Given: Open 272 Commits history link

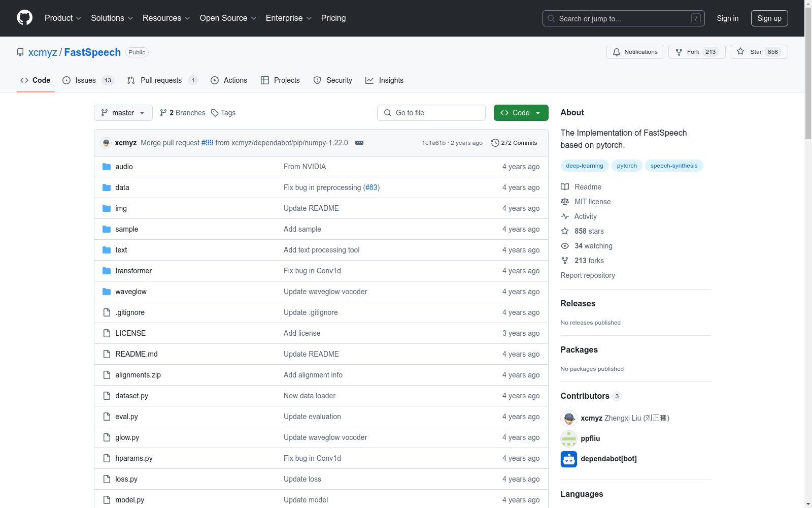Looking at the screenshot, I should (x=514, y=143).
